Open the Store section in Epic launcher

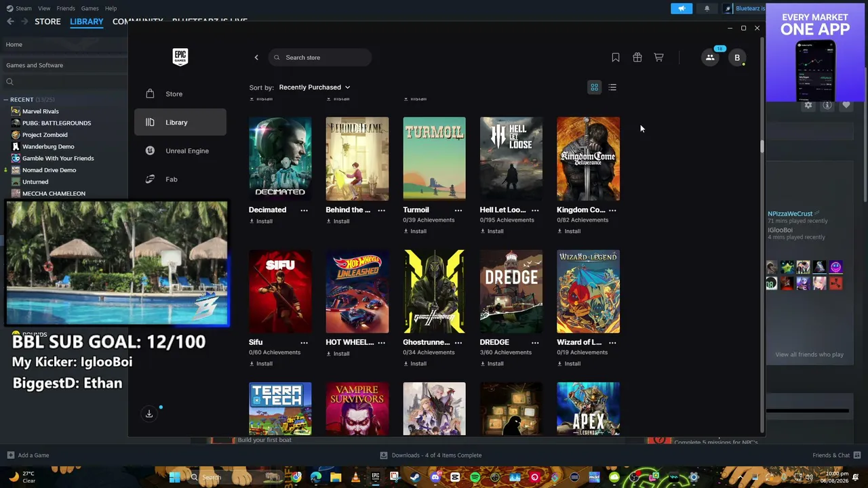click(180, 94)
